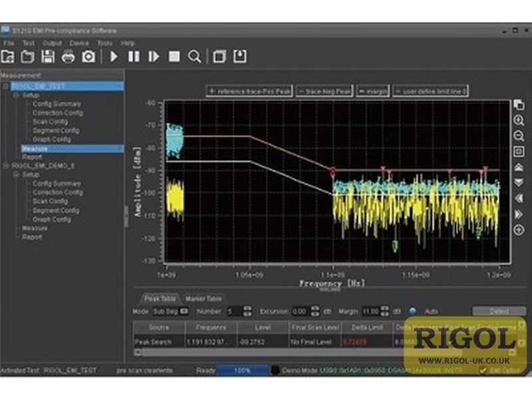
Task: Collapse the Setup node under RIGOL_EM_TEST
Action: [16, 95]
